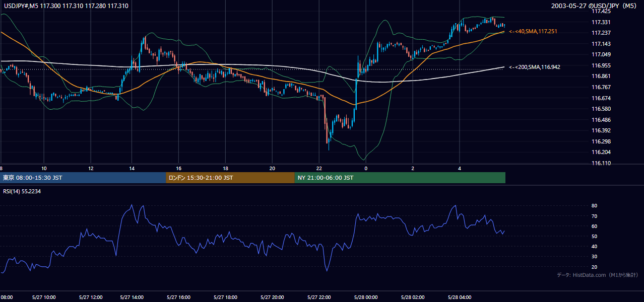Click the RSI axis level 70
This screenshot has height=302, width=644.
pyautogui.click(x=595, y=216)
